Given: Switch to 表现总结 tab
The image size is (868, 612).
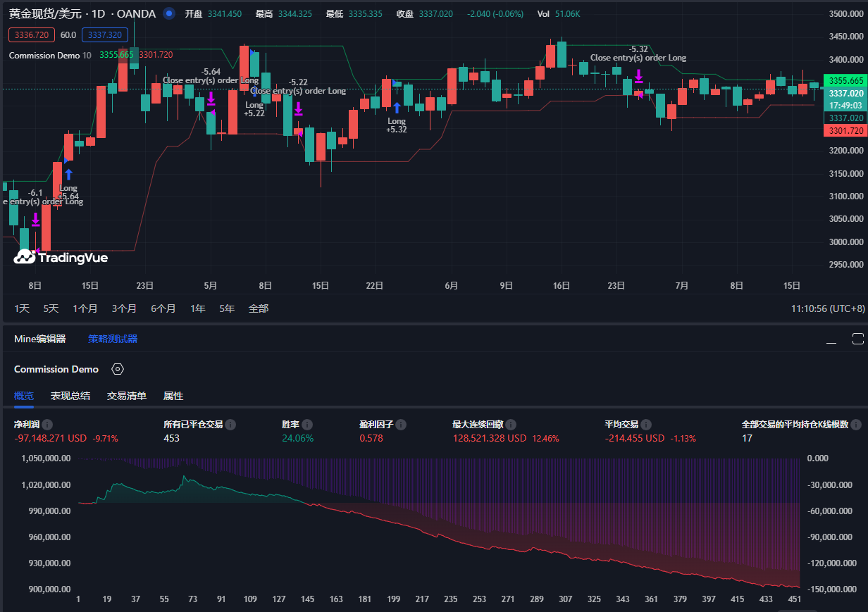Looking at the screenshot, I should click(x=70, y=396).
